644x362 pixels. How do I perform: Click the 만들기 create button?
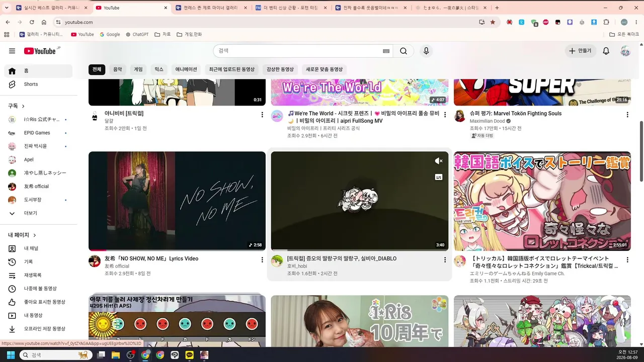(x=581, y=51)
